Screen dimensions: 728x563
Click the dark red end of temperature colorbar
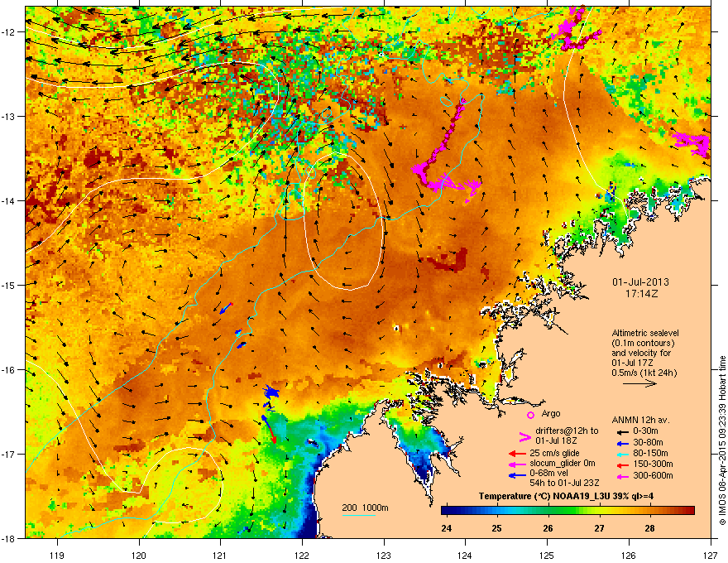[x=688, y=510]
